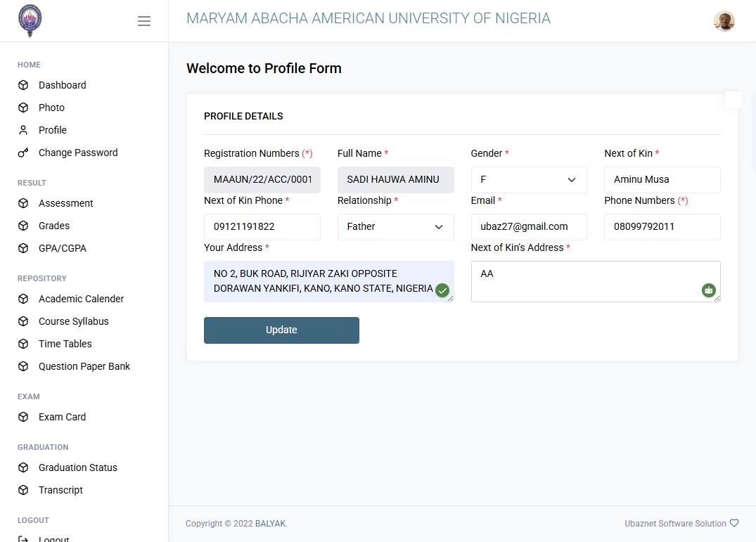756x542 pixels.
Task: Click the green checkmark in Your Address
Action: [x=442, y=290]
